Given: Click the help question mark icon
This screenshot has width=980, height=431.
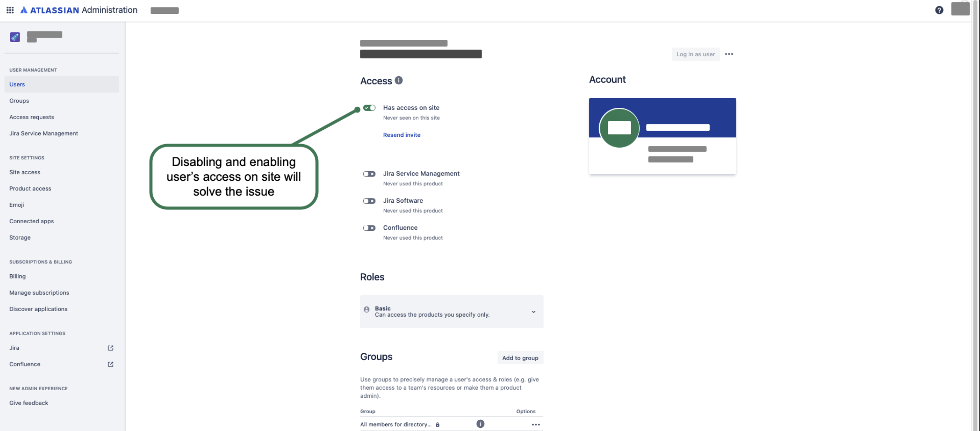Looking at the screenshot, I should tap(938, 10).
